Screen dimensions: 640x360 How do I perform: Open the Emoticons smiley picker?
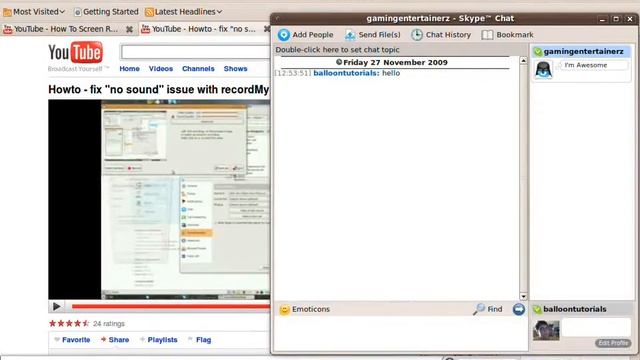tap(284, 310)
